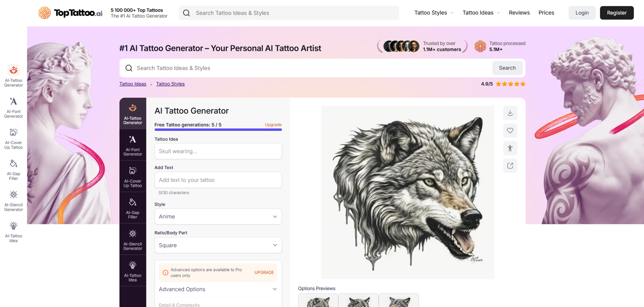The height and width of the screenshot is (307, 644).
Task: Click the Login button
Action: click(582, 13)
